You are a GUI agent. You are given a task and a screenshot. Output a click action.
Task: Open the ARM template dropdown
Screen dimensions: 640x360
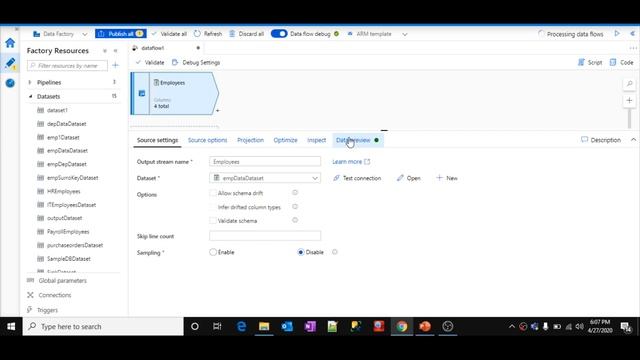[x=377, y=34]
